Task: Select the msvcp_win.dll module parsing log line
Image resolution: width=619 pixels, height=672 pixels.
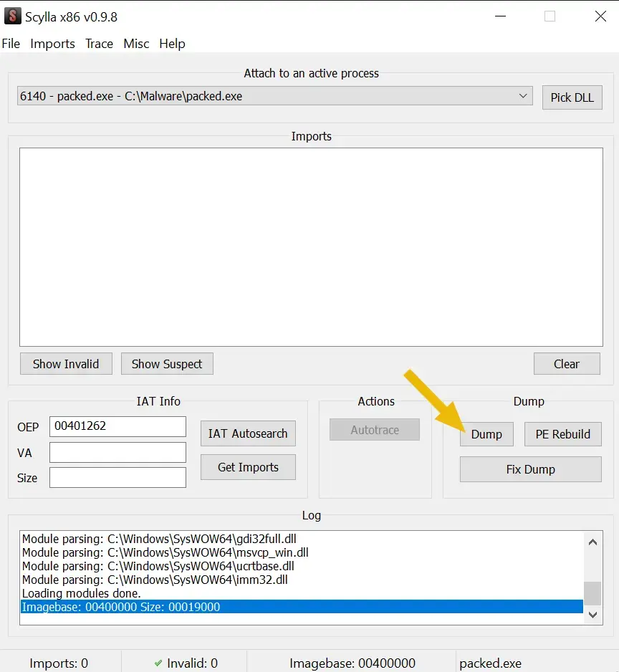Action: pos(302,552)
